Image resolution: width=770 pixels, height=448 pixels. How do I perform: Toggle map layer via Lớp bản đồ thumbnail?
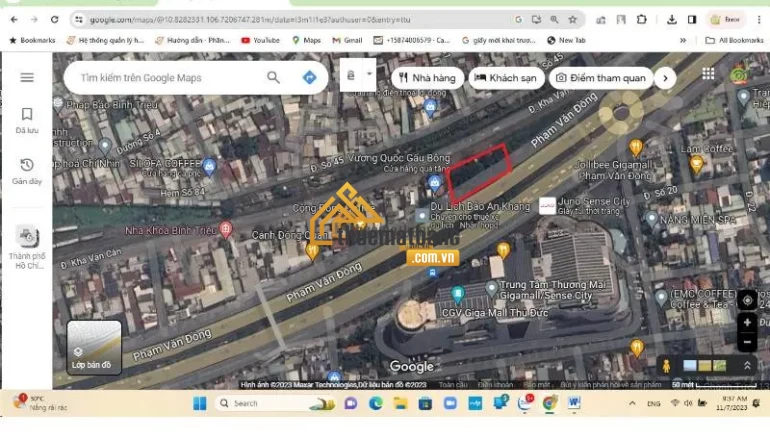point(94,346)
